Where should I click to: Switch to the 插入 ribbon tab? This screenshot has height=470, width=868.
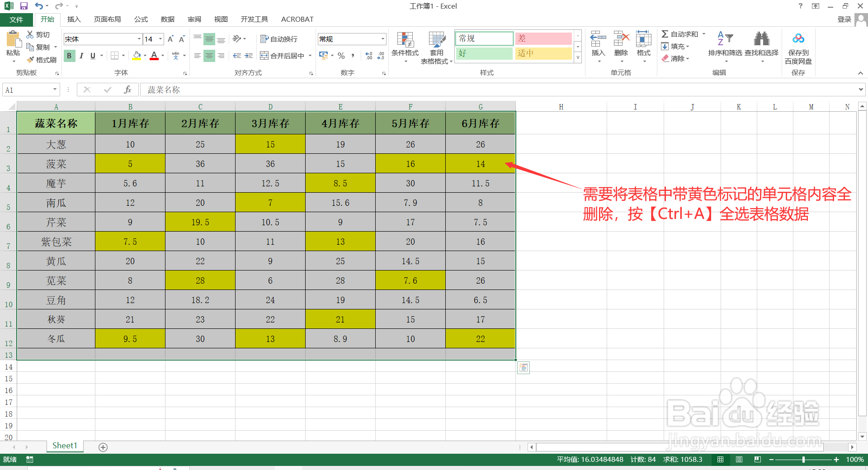tap(74, 19)
